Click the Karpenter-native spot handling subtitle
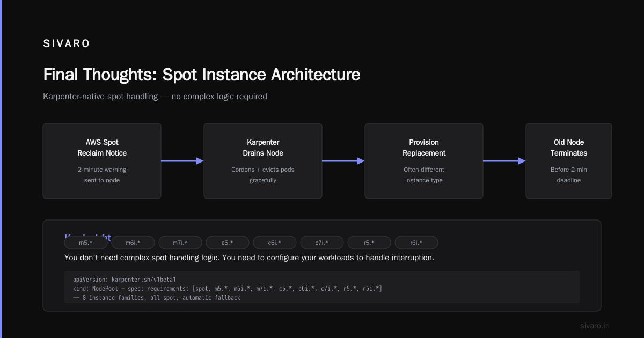644x338 pixels. (155, 97)
